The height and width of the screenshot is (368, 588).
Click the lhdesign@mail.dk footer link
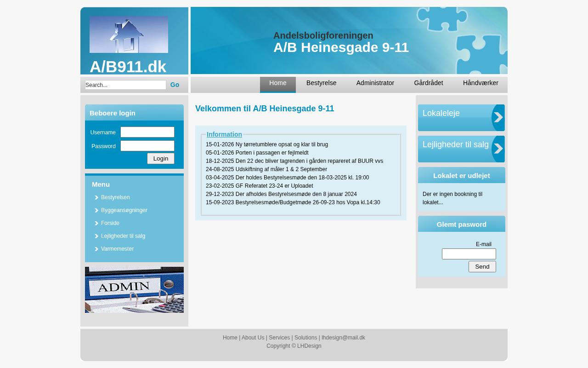coord(343,338)
